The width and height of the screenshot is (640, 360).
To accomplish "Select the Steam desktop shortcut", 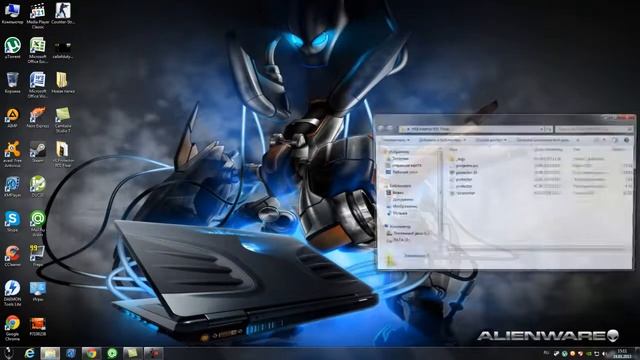I will tap(38, 152).
